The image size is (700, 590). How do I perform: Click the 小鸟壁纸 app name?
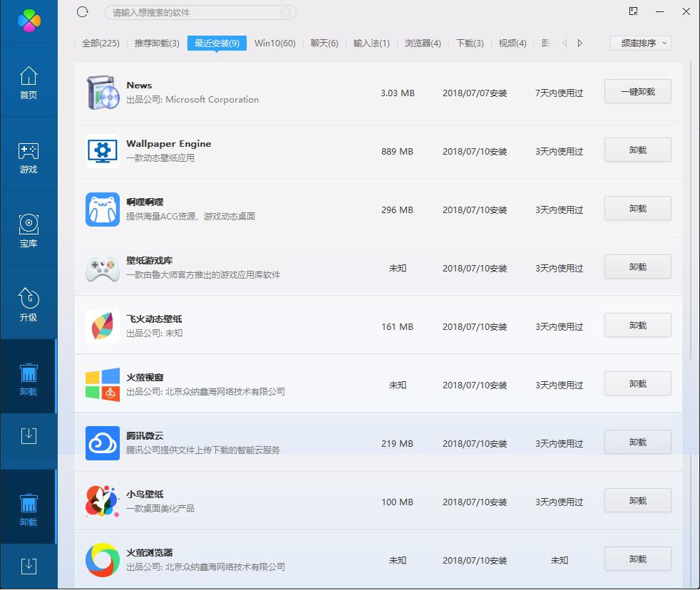pos(145,495)
